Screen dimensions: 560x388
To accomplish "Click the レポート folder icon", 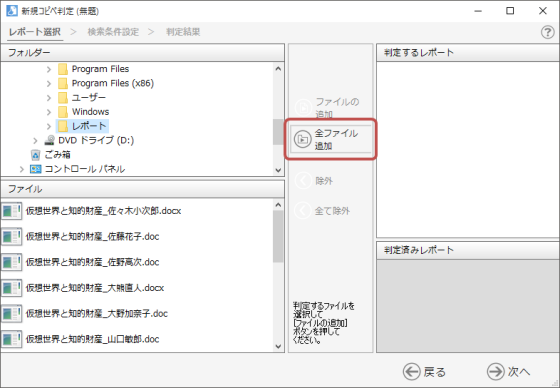I will [x=63, y=126].
